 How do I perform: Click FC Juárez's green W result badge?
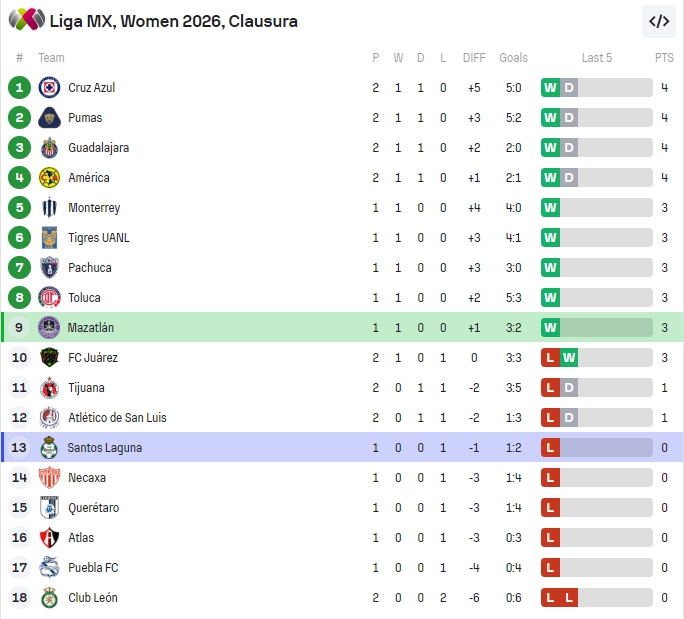pos(569,358)
